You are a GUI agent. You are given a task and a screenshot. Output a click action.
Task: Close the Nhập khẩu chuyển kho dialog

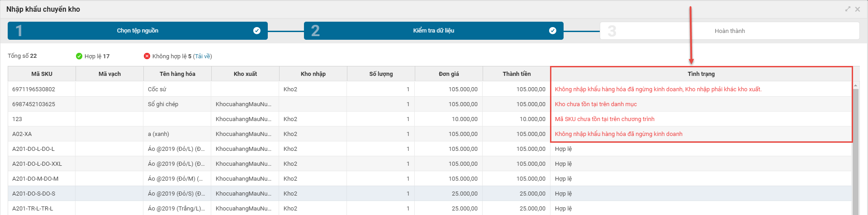(x=858, y=9)
